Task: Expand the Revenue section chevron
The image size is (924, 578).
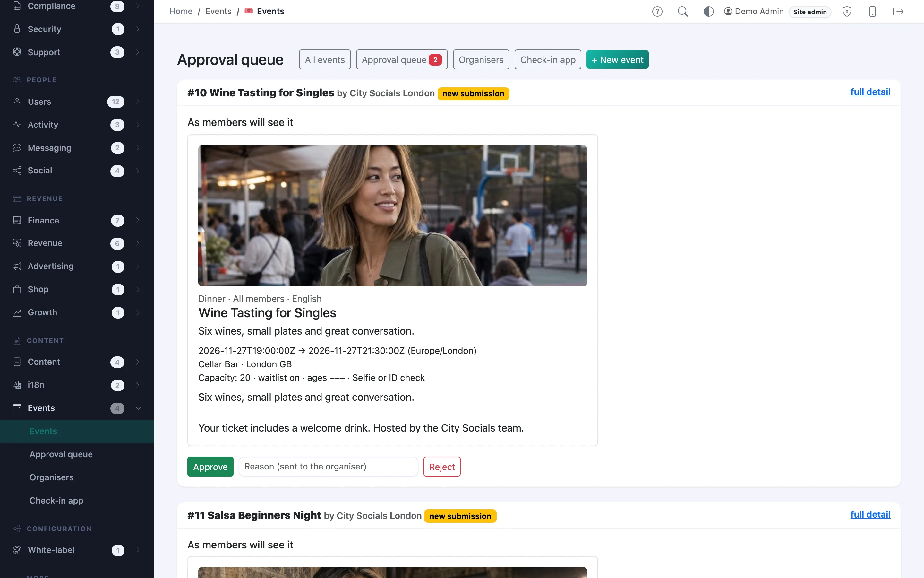Action: pyautogui.click(x=138, y=243)
